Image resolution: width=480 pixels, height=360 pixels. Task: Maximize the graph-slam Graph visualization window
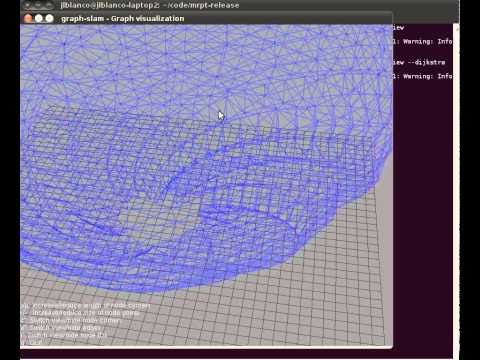pyautogui.click(x=49, y=19)
